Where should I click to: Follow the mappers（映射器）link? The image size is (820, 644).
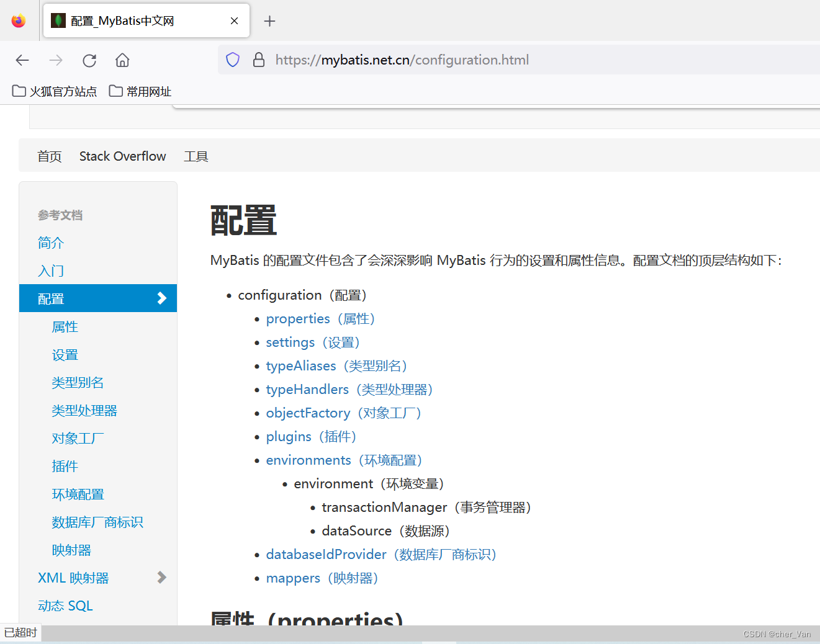tap(322, 578)
